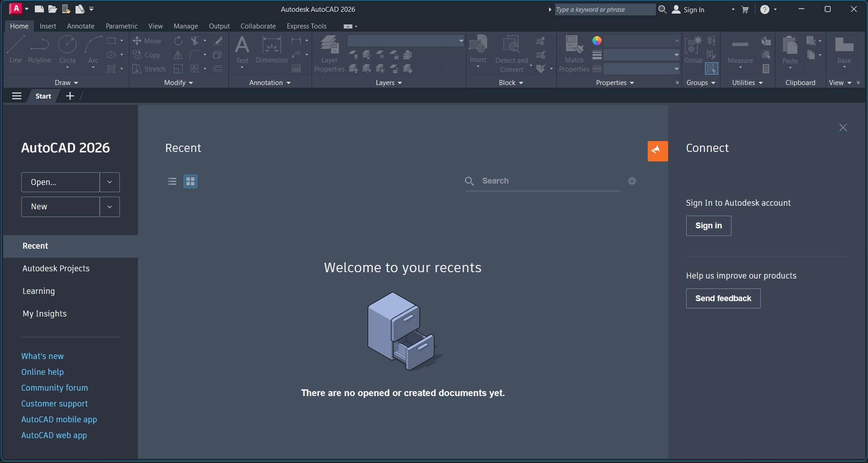The height and width of the screenshot is (463, 868).
Task: Click Detect and Convert
Action: point(512,53)
